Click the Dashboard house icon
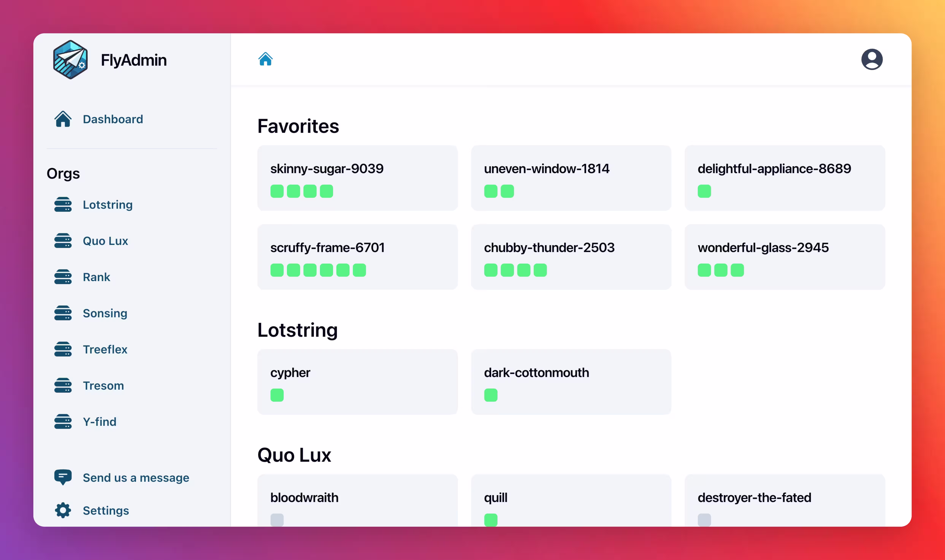945x560 pixels. tap(63, 119)
